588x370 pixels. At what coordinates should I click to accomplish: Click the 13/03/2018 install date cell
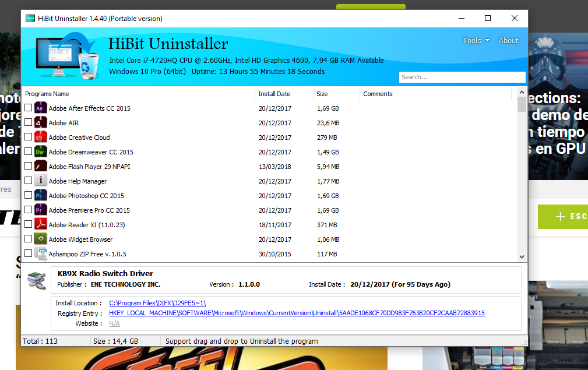click(x=275, y=167)
